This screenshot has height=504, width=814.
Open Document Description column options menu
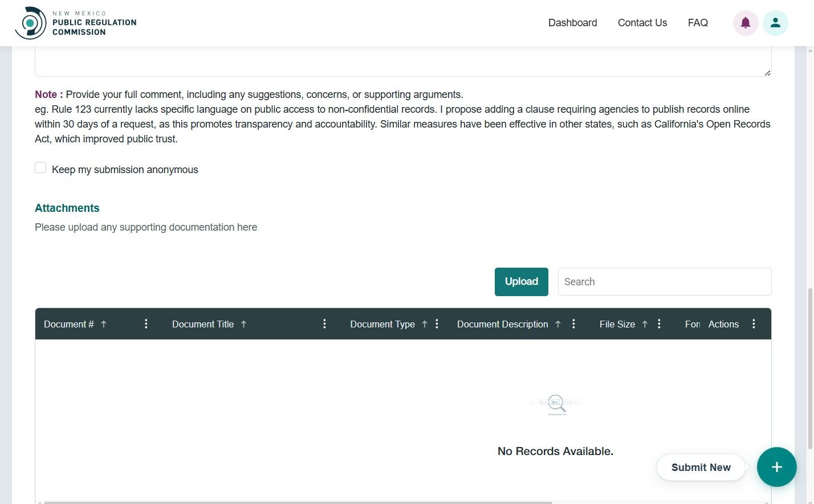click(x=574, y=323)
